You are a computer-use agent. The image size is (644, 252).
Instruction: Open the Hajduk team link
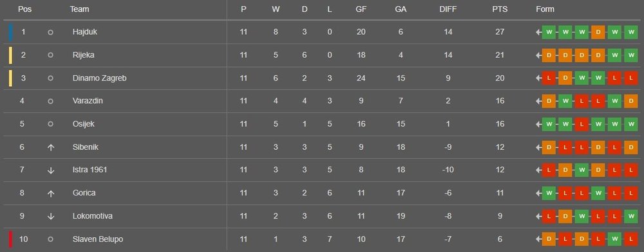pos(85,32)
